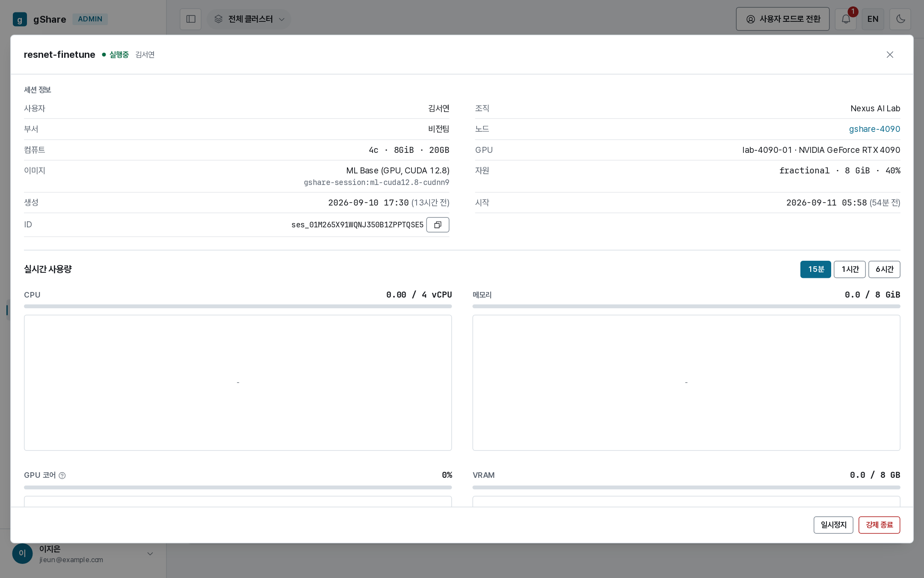Click the 0.0 / 8 GB VRAM reading
Viewport: 924px width, 578px height.
(x=875, y=475)
